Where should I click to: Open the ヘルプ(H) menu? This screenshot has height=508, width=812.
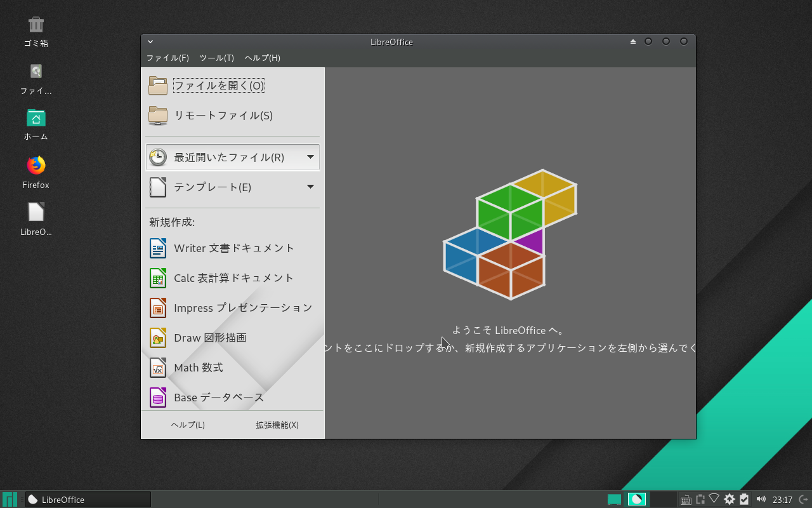[262, 58]
